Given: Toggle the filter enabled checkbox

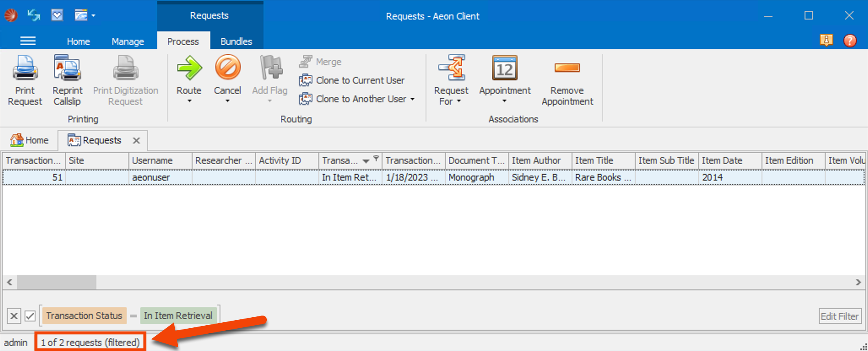Looking at the screenshot, I should (30, 316).
